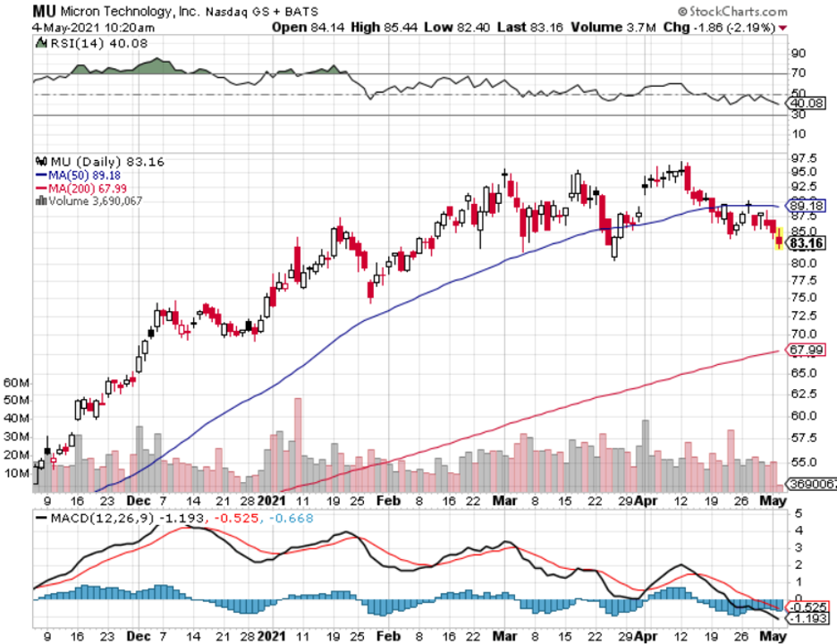Image resolution: width=837 pixels, height=644 pixels.
Task: Click the red down-triangle beside Chg
Action: click(783, 28)
